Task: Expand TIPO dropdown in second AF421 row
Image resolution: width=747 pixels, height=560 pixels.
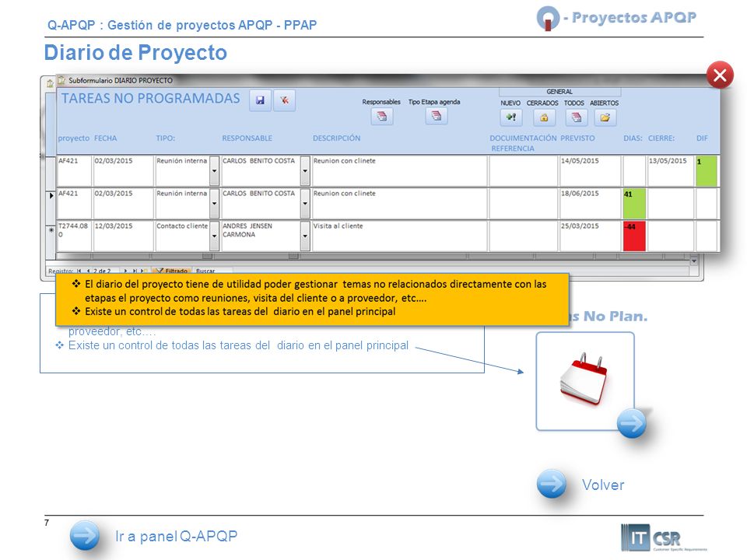Action: coord(215,203)
